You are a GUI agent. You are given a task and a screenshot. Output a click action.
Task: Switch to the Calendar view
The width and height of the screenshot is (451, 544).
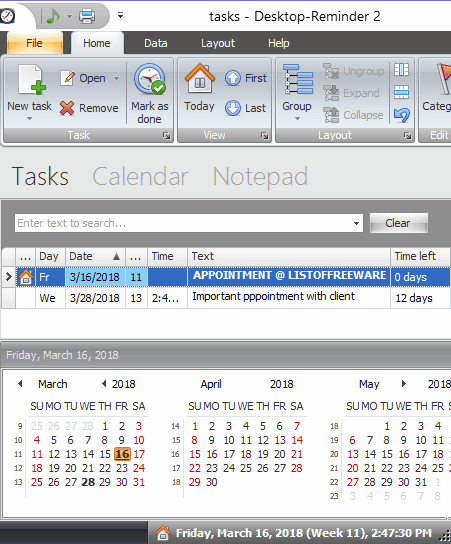click(x=140, y=176)
